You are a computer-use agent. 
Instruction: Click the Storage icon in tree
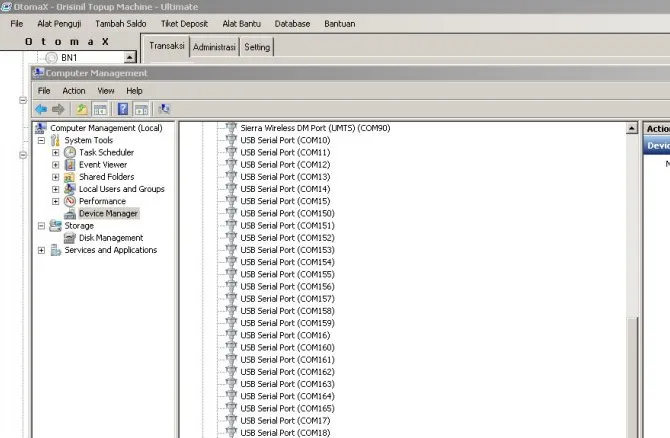tap(55, 226)
